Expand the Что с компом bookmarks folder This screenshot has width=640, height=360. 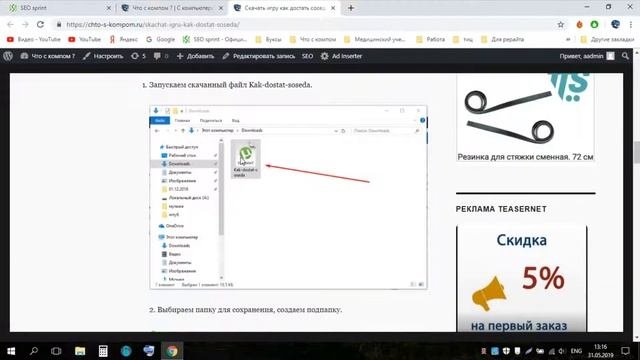[x=313, y=40]
